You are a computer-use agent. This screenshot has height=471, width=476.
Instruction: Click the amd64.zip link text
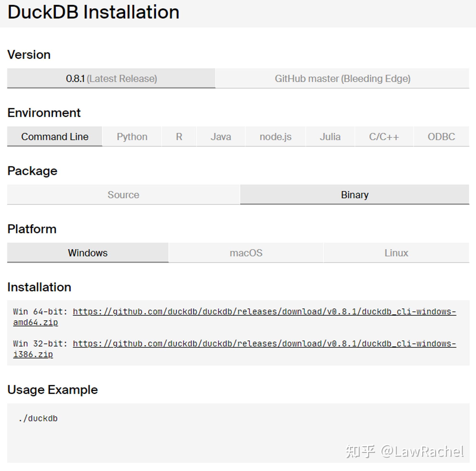pyautogui.click(x=35, y=322)
